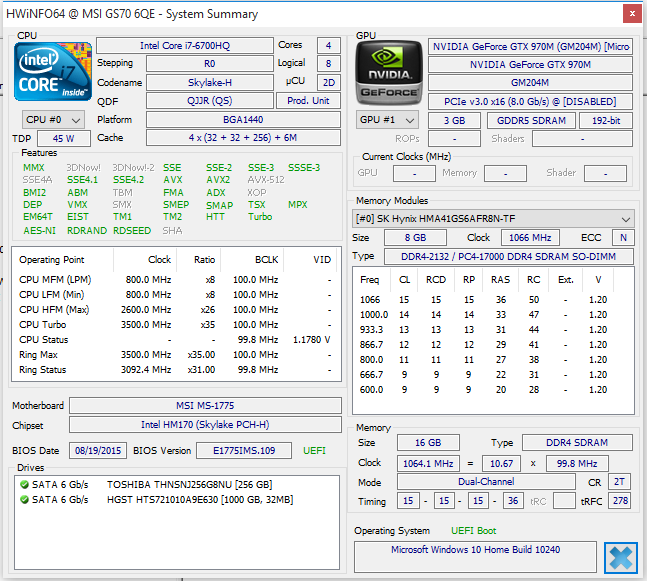
Task: Click the command rate 2T field
Action: pyautogui.click(x=620, y=482)
